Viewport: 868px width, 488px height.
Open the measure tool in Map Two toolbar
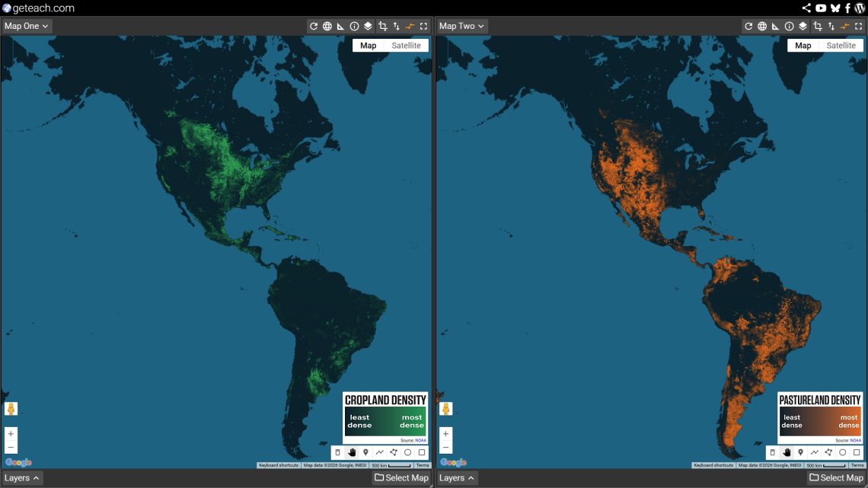[776, 26]
